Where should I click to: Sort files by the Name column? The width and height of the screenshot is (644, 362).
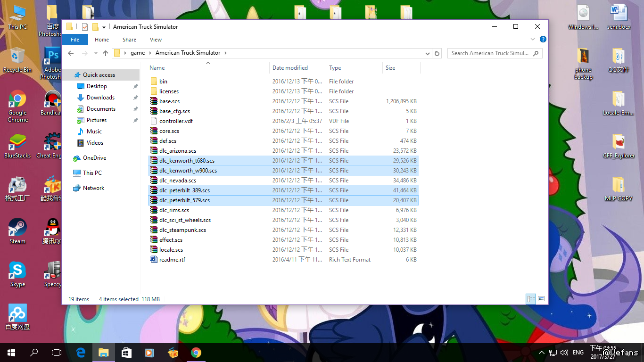208,68
